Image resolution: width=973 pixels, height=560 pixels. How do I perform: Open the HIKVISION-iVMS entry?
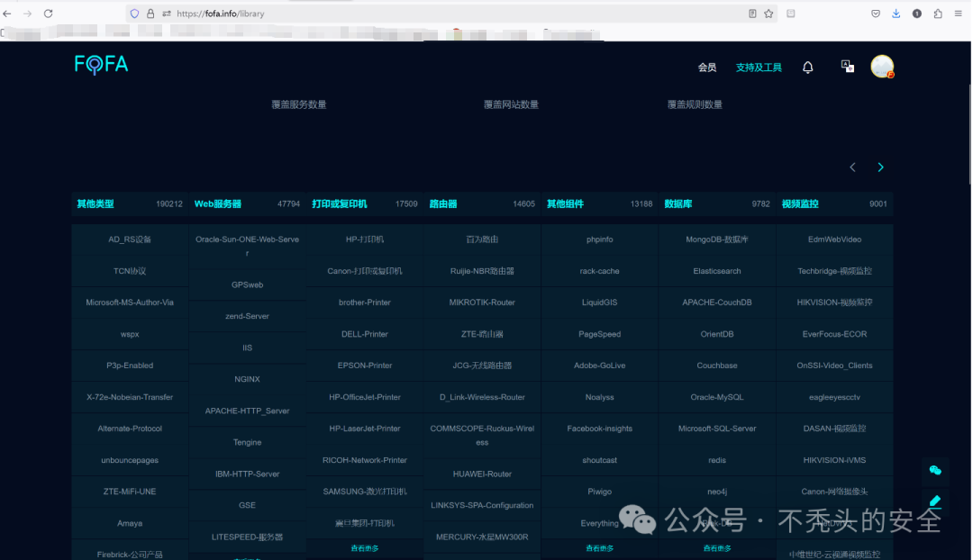click(834, 460)
